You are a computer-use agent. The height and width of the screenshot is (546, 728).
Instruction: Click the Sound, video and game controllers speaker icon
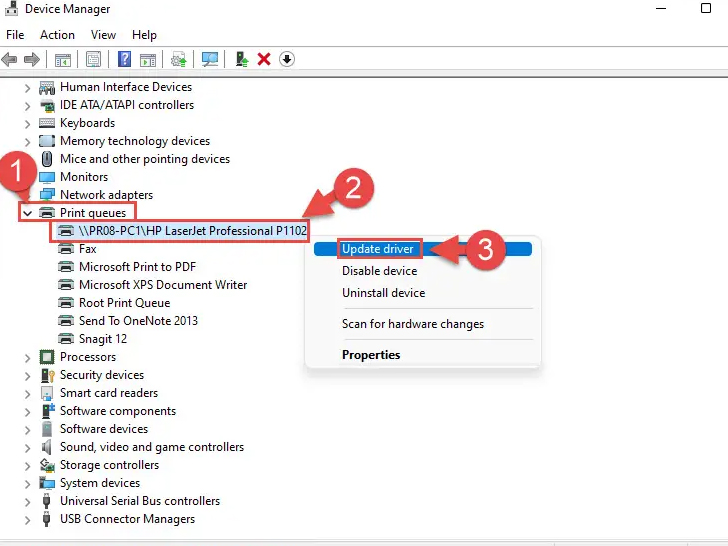click(46, 447)
